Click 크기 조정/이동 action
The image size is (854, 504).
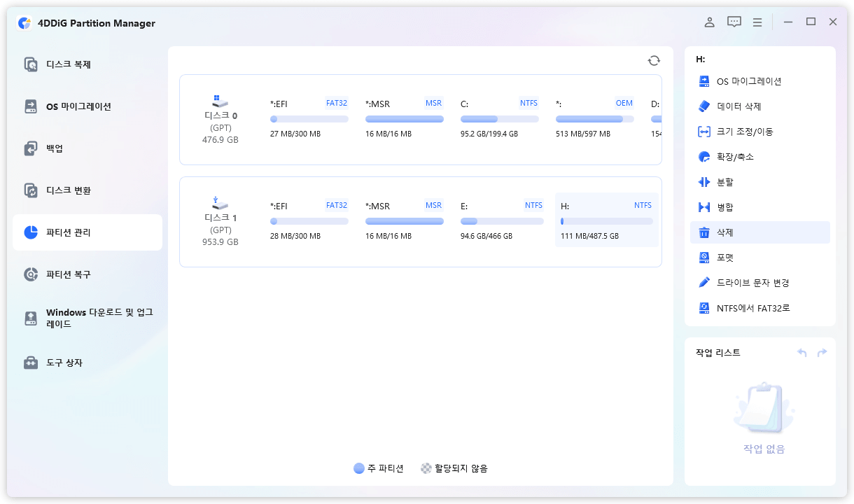pos(745,132)
